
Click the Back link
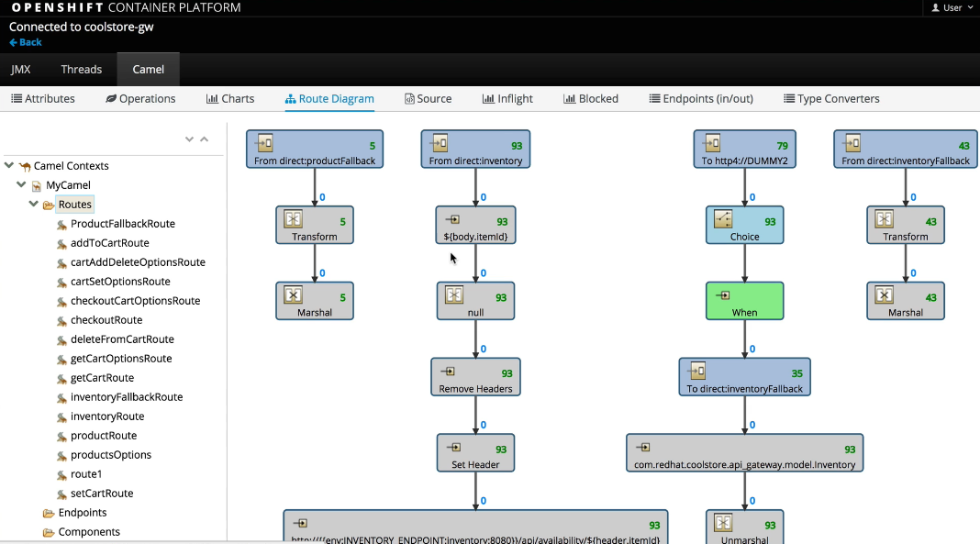coord(26,42)
